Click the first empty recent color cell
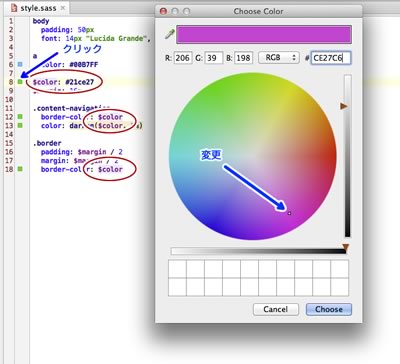 coord(177,269)
